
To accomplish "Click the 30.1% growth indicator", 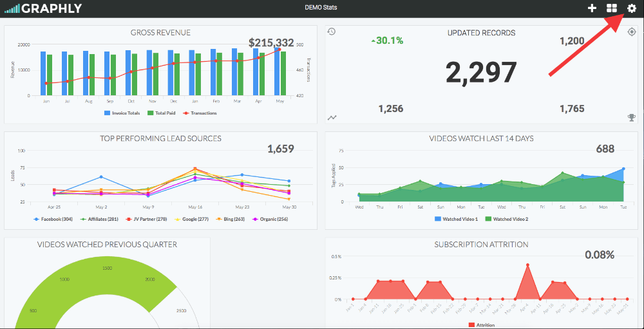I will tap(387, 41).
